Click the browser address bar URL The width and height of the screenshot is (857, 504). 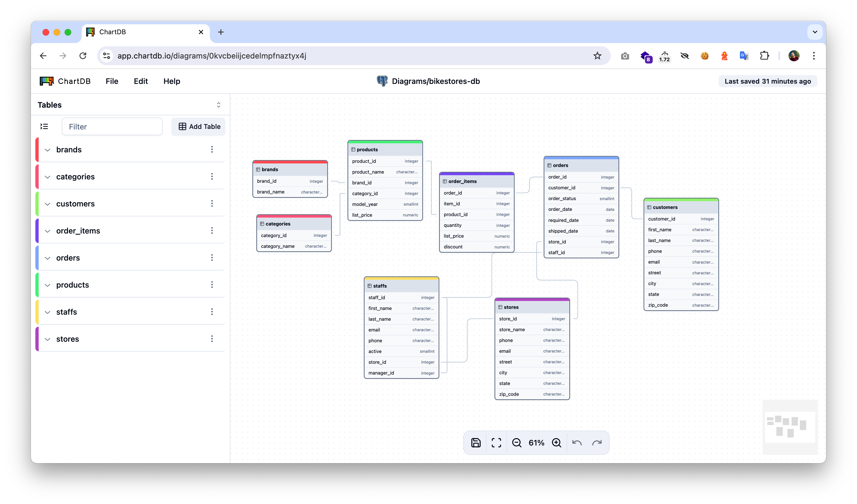(x=212, y=56)
